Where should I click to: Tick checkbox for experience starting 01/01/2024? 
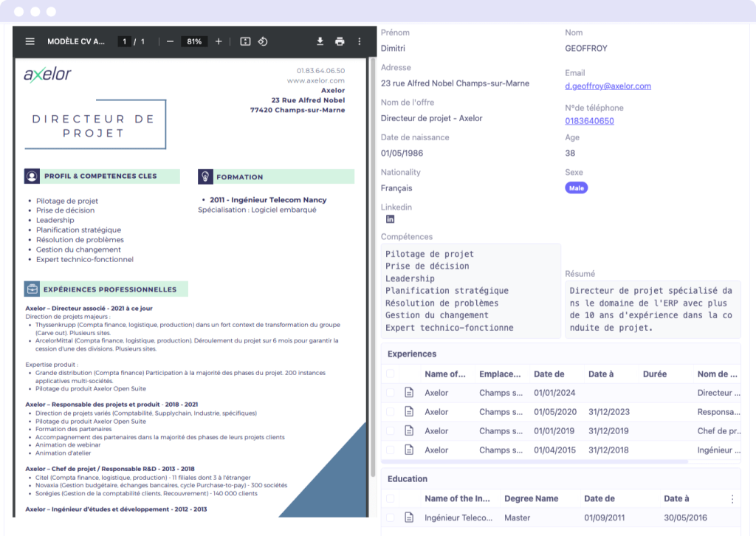coord(390,392)
